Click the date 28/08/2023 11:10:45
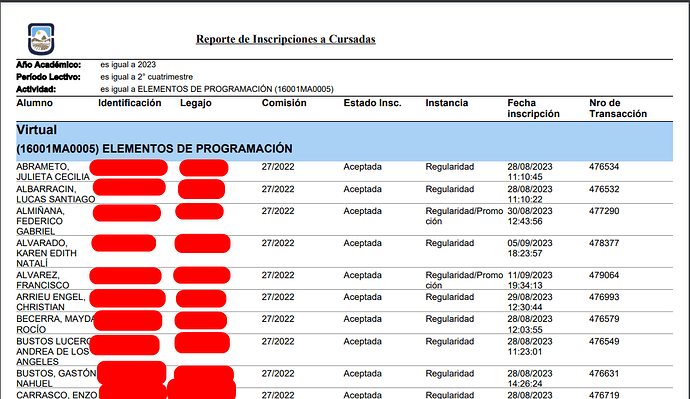690x399 pixels. (x=530, y=172)
